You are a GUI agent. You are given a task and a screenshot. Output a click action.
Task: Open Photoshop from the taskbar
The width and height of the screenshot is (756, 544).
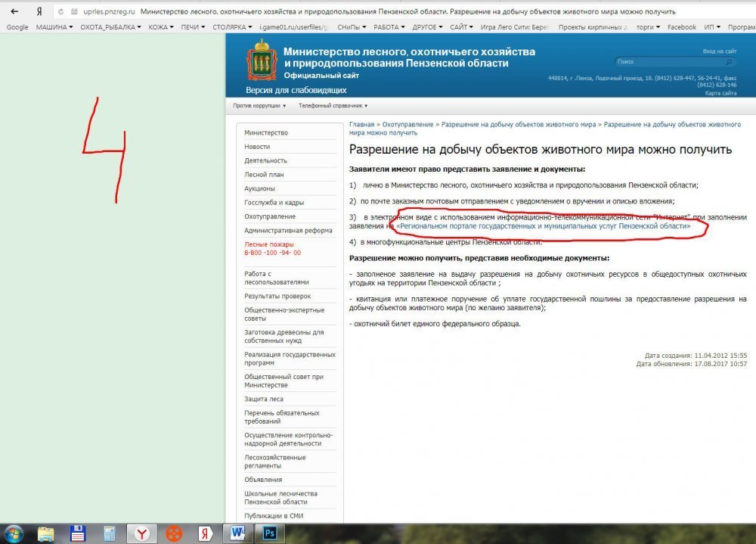click(269, 533)
